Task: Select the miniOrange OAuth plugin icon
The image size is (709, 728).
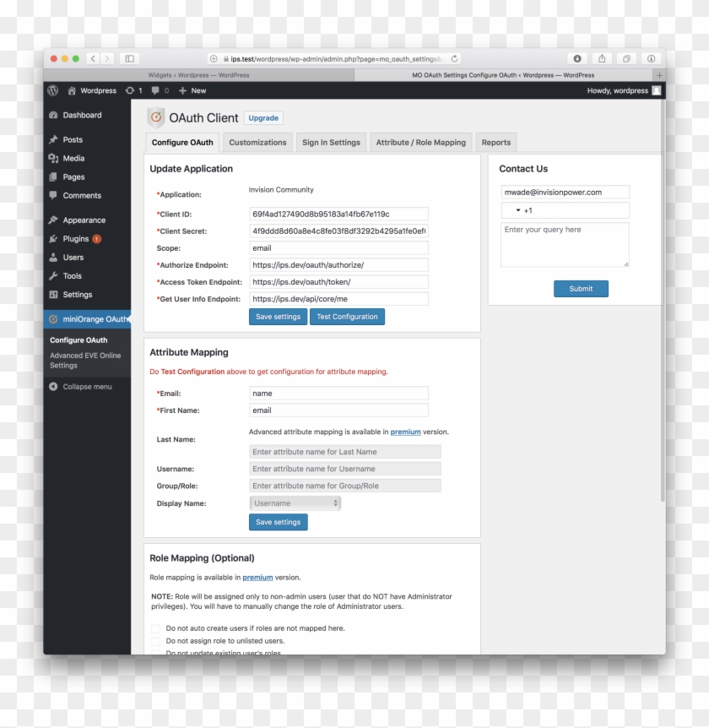Action: pos(51,319)
